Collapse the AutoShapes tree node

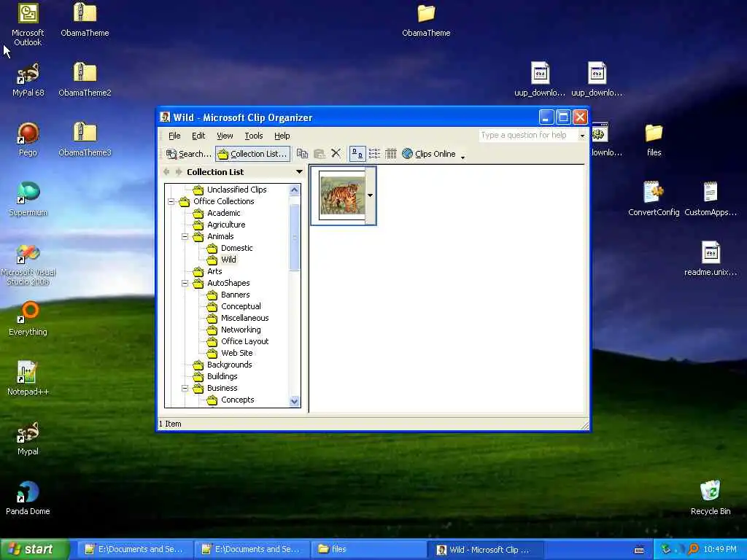[185, 284]
